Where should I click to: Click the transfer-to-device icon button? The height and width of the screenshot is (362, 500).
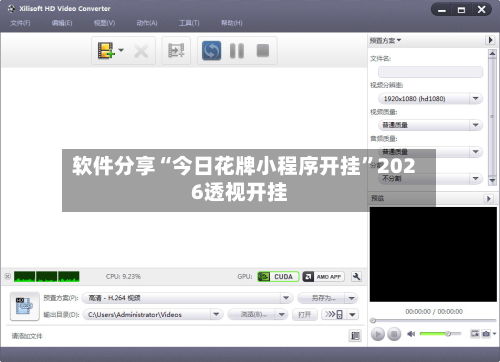tap(334, 314)
